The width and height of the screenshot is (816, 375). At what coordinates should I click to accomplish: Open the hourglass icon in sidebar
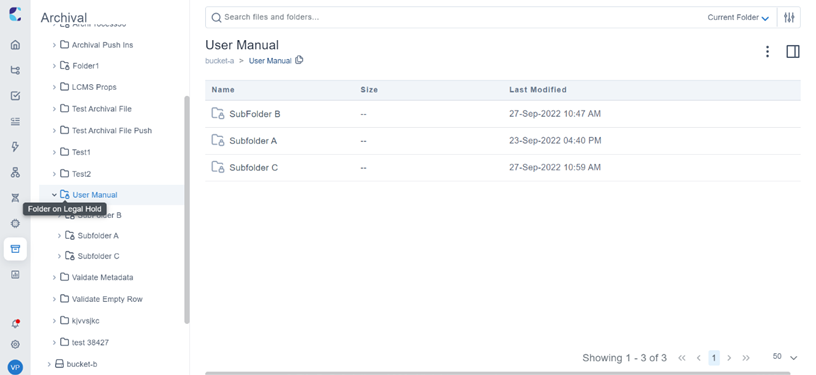(15, 198)
